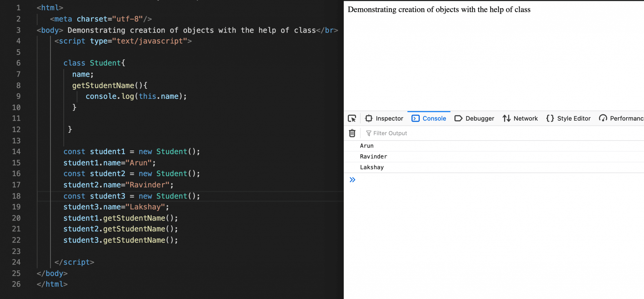The image size is (644, 299).
Task: Open the Inspector tab
Action: coord(384,119)
